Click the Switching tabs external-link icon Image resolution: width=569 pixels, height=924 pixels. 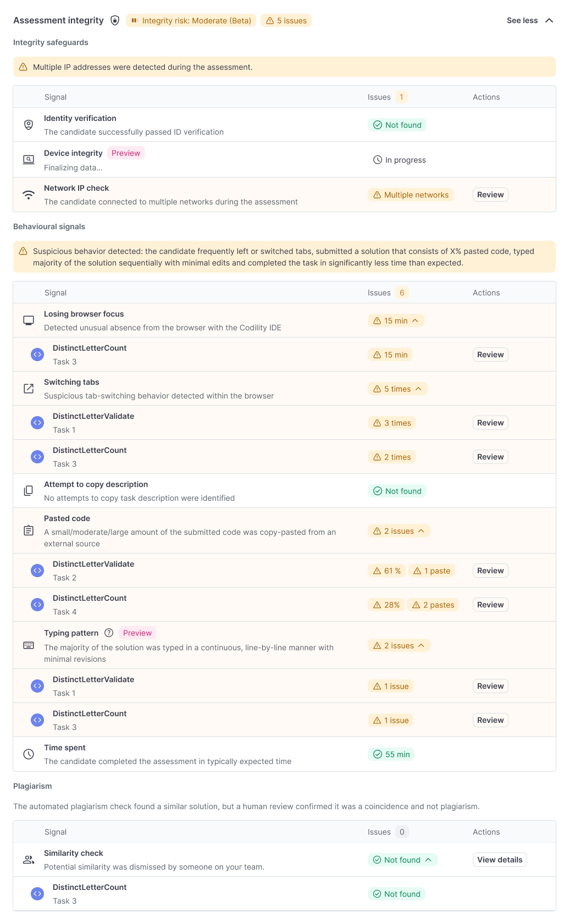pyautogui.click(x=29, y=389)
